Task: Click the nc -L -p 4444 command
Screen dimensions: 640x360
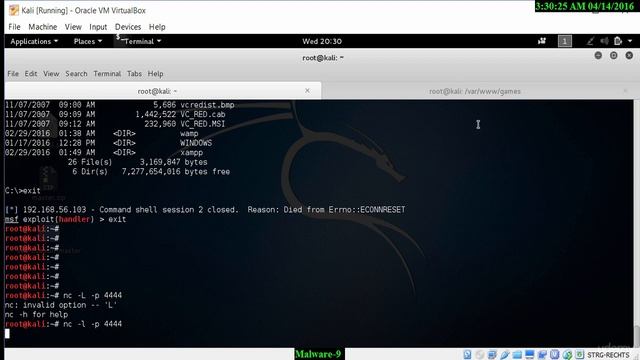Action: tap(93, 295)
